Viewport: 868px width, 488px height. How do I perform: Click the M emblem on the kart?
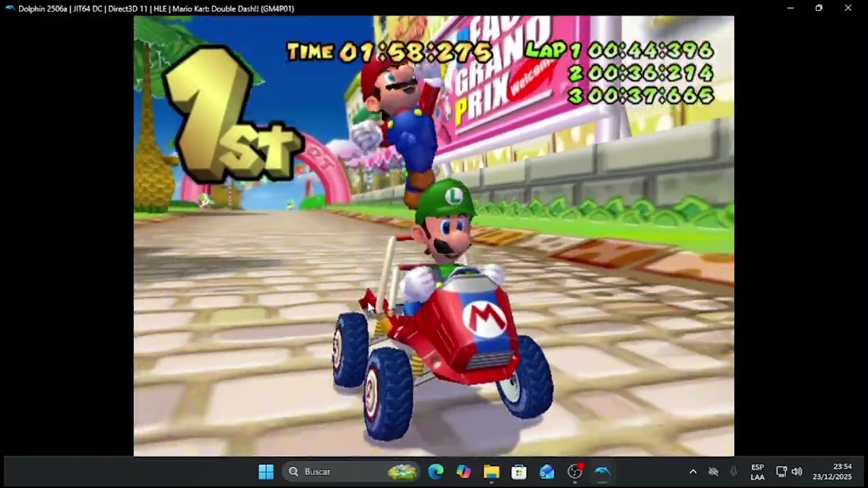(484, 317)
